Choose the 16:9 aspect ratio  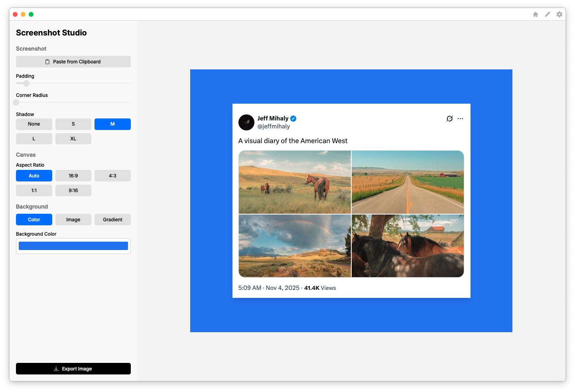pyautogui.click(x=73, y=176)
